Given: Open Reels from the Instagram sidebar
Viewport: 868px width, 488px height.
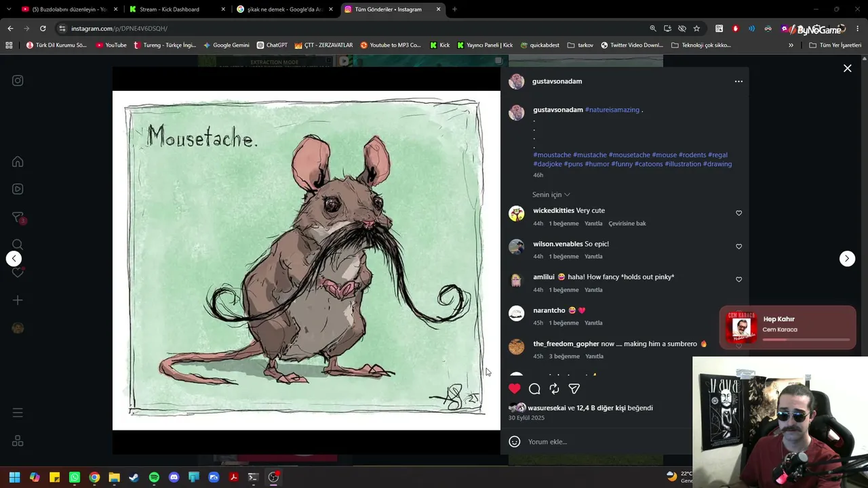Looking at the screenshot, I should tap(18, 189).
